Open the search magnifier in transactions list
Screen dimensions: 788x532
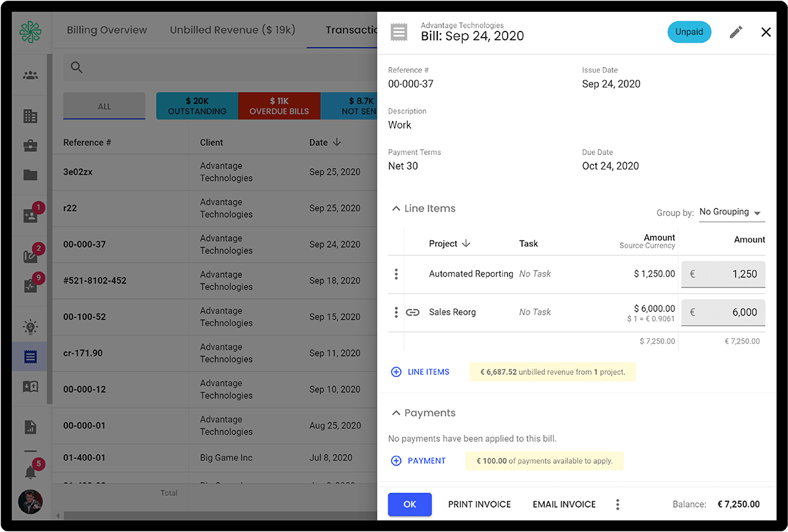pos(76,67)
